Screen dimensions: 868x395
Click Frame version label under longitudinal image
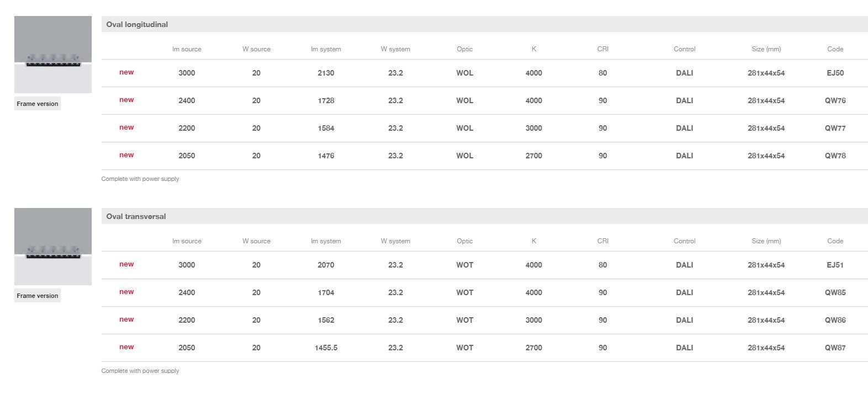(x=38, y=104)
